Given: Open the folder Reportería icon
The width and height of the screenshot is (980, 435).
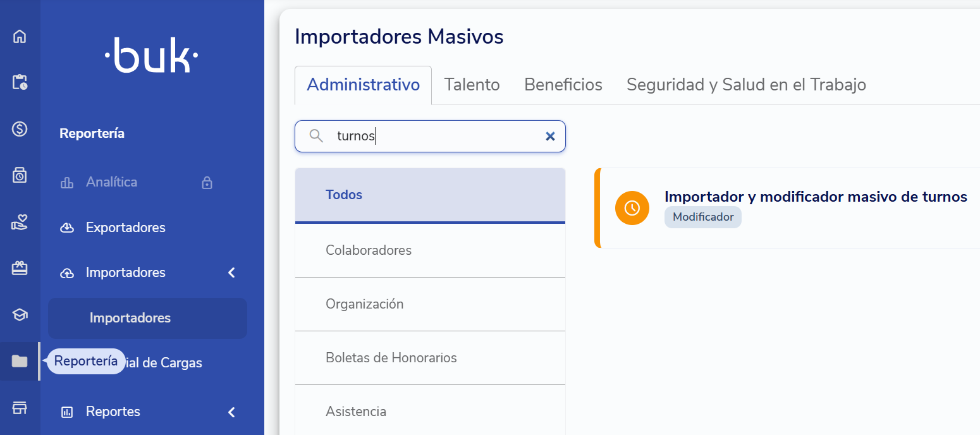Looking at the screenshot, I should (x=20, y=361).
